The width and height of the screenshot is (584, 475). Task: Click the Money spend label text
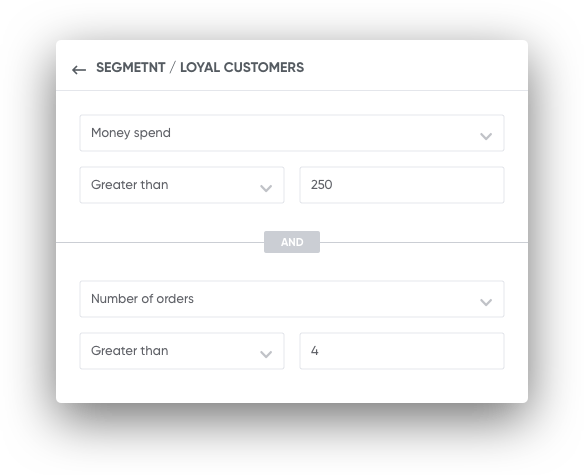131,133
